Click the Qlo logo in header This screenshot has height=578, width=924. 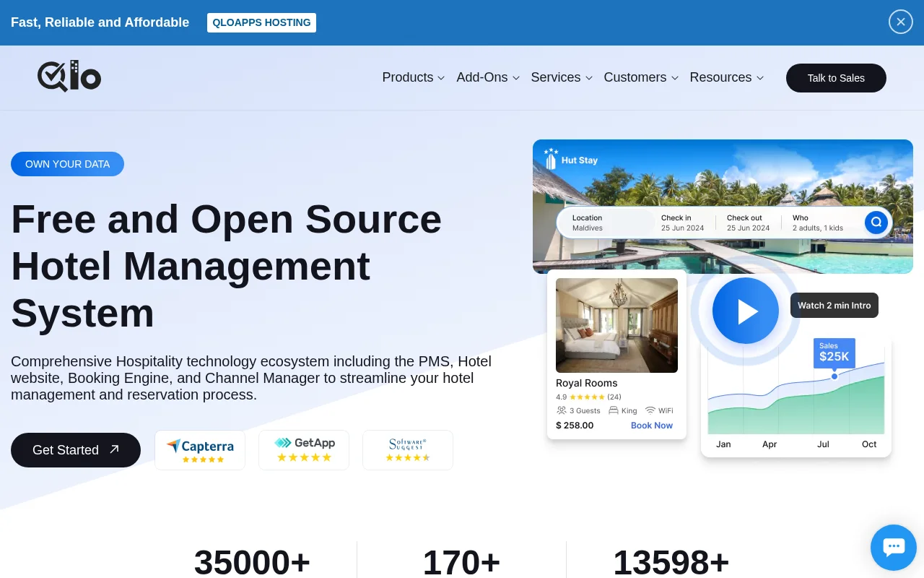(69, 76)
